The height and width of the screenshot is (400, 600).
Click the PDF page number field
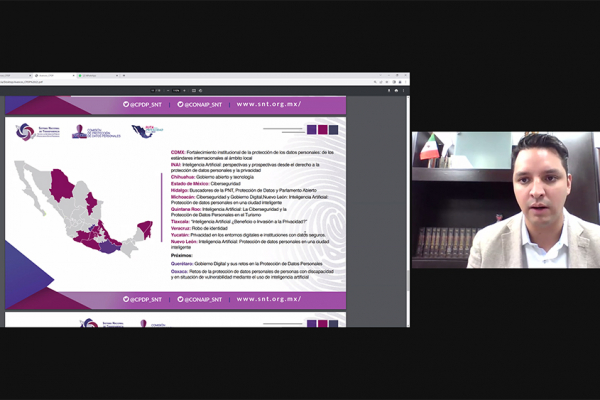click(x=155, y=91)
